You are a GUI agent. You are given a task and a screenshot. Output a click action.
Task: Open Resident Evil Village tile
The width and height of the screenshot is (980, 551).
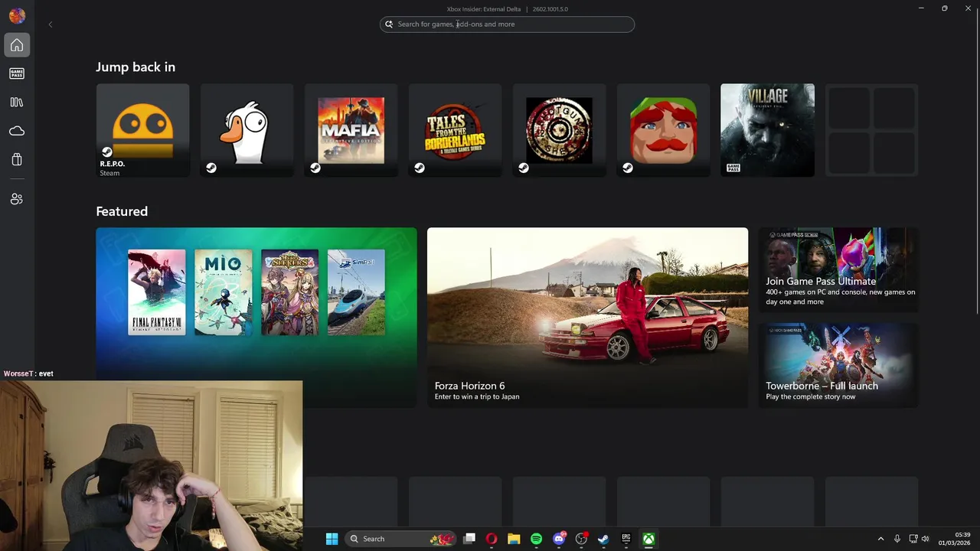click(767, 130)
